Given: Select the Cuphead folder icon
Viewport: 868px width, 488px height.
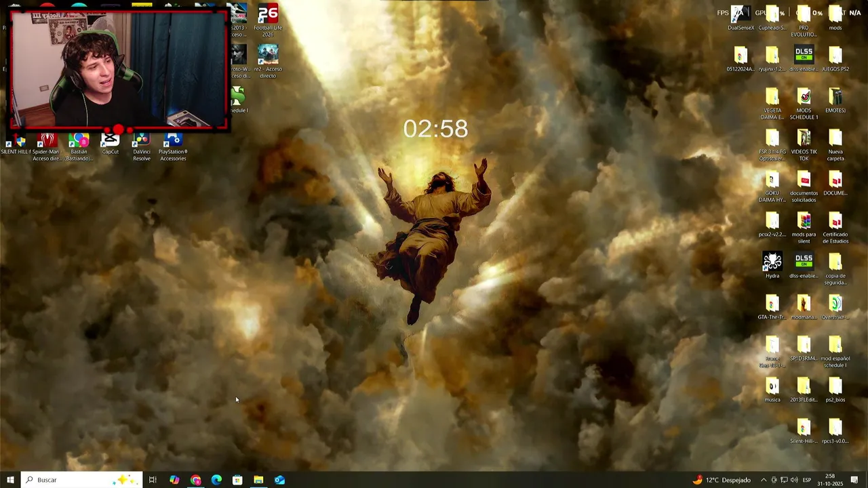Looking at the screenshot, I should 772,18.
